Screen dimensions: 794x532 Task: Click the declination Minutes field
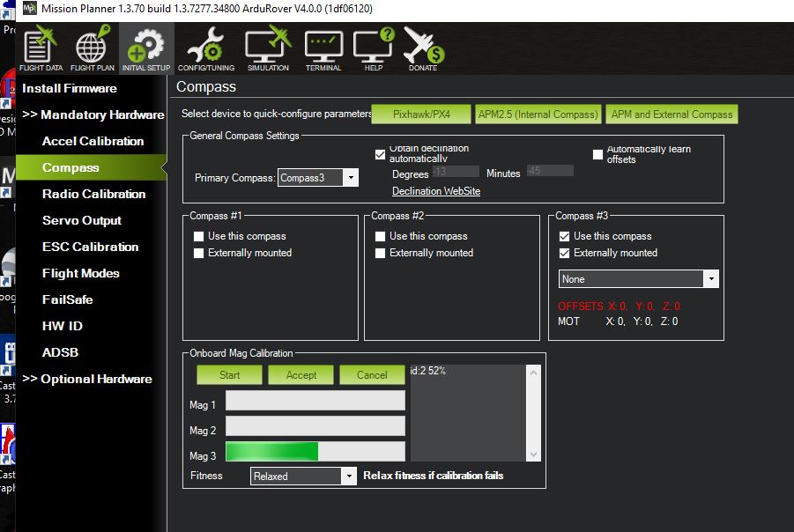pos(549,171)
